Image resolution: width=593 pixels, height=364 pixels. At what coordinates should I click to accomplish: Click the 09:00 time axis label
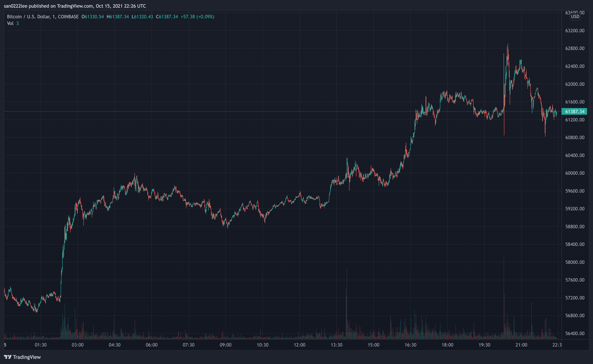[226, 345]
